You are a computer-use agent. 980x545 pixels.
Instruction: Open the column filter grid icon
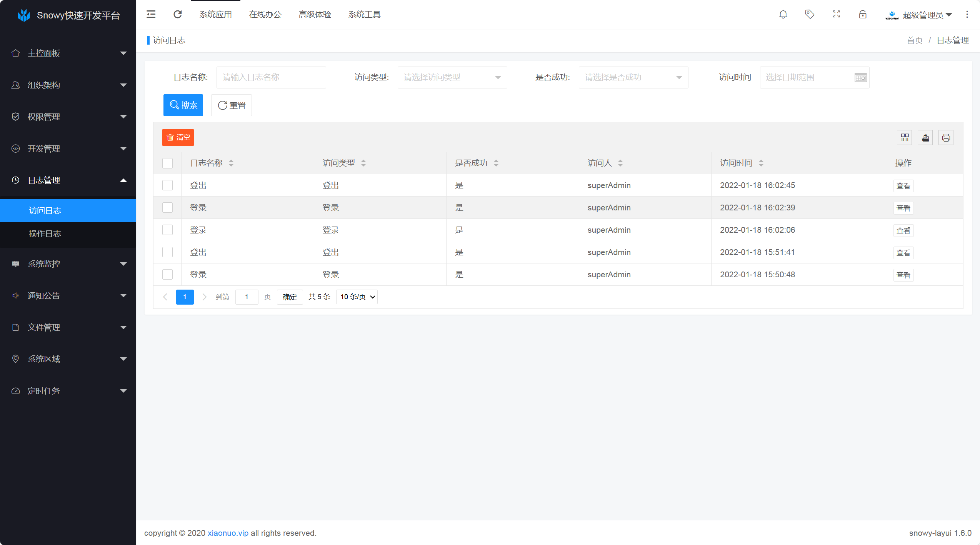click(x=905, y=138)
